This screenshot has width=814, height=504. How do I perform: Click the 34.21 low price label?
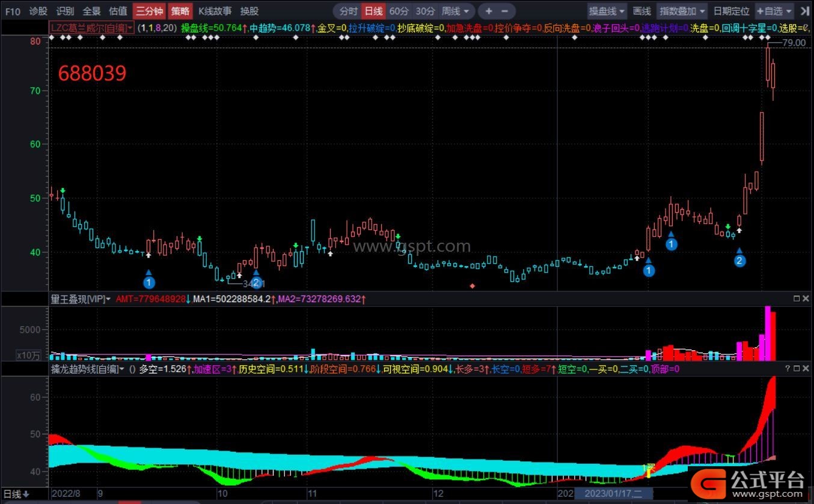tap(254, 284)
